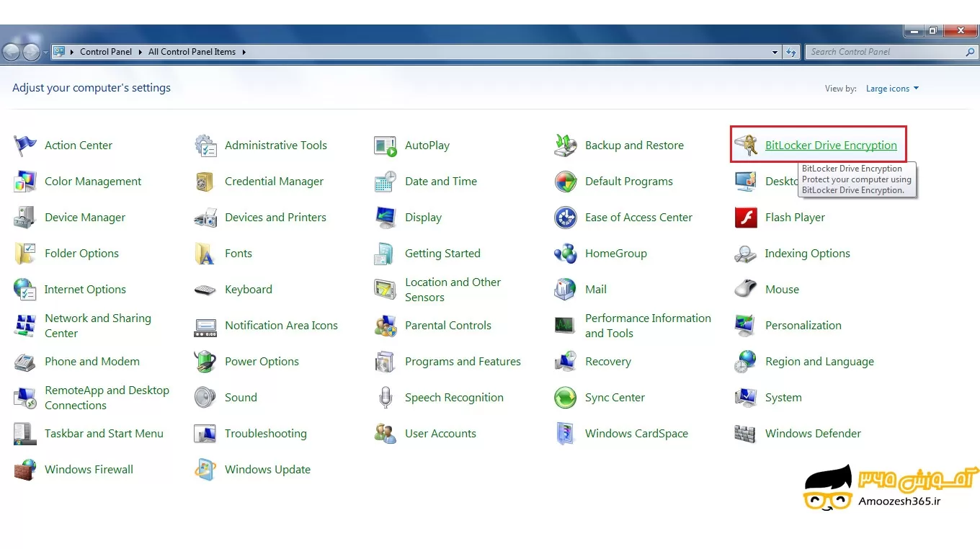Open the Notification Area Icons link
Image resolution: width=980 pixels, height=549 pixels.
[x=281, y=326]
